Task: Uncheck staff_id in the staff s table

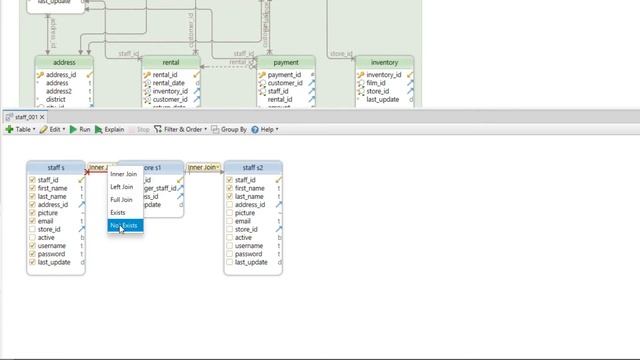Action: point(33,180)
